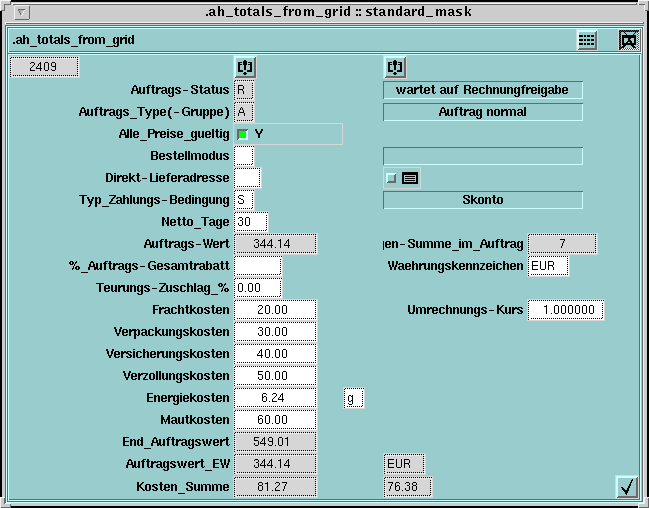Confirm with the checkmark button

(627, 487)
